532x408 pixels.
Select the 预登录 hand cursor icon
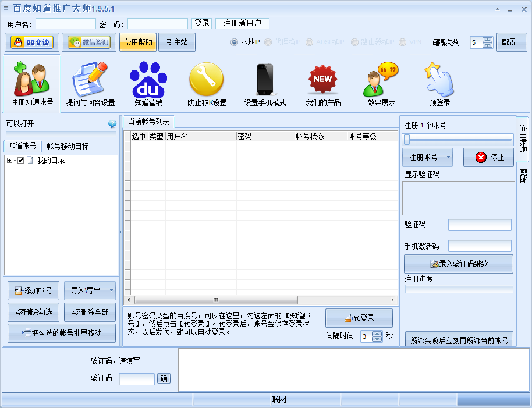pos(438,79)
